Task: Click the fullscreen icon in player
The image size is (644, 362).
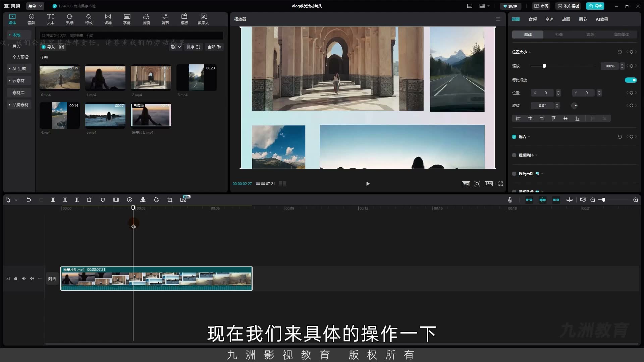Action: click(x=501, y=184)
